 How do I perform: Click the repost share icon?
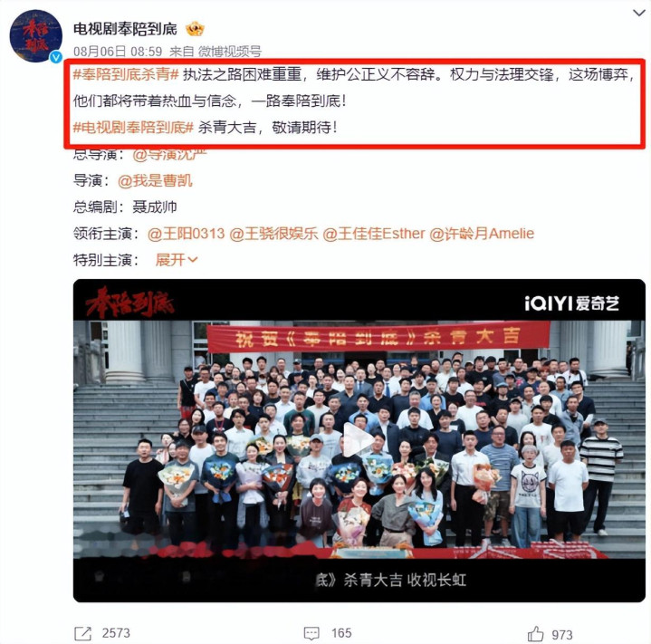(82, 633)
